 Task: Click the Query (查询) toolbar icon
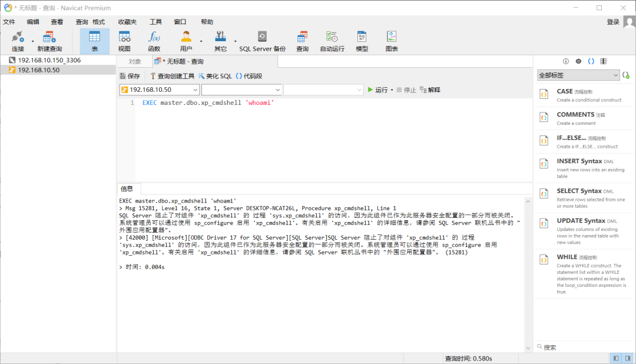pos(302,41)
